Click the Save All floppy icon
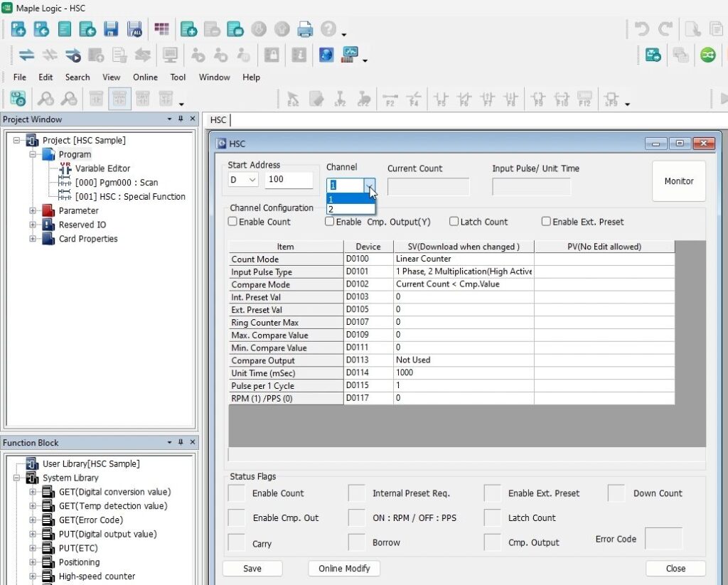The height and width of the screenshot is (585, 728). click(x=134, y=29)
